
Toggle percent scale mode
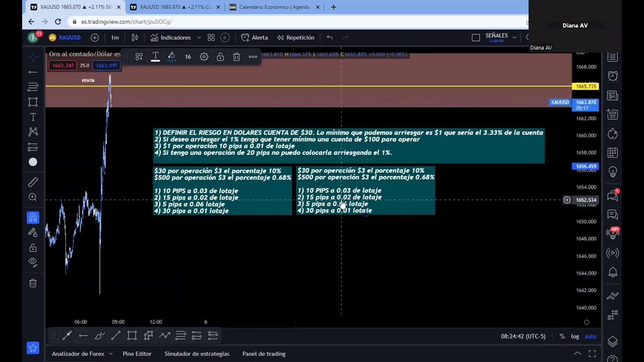[x=562, y=336]
